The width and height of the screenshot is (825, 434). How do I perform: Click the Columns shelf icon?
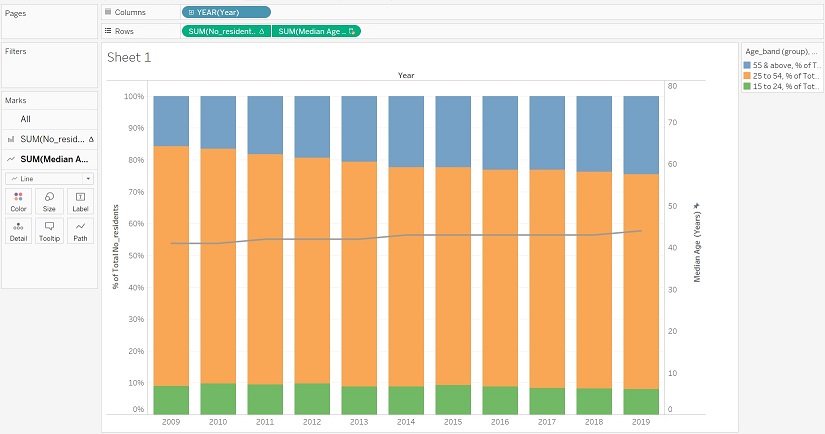[109, 12]
